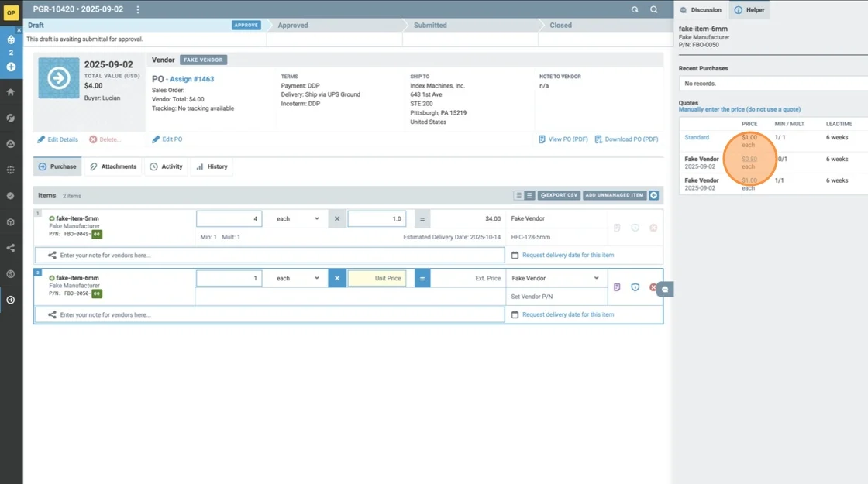Expand unit dropdown for fake-item-5mm
This screenshot has height=484, width=868.
pyautogui.click(x=298, y=219)
